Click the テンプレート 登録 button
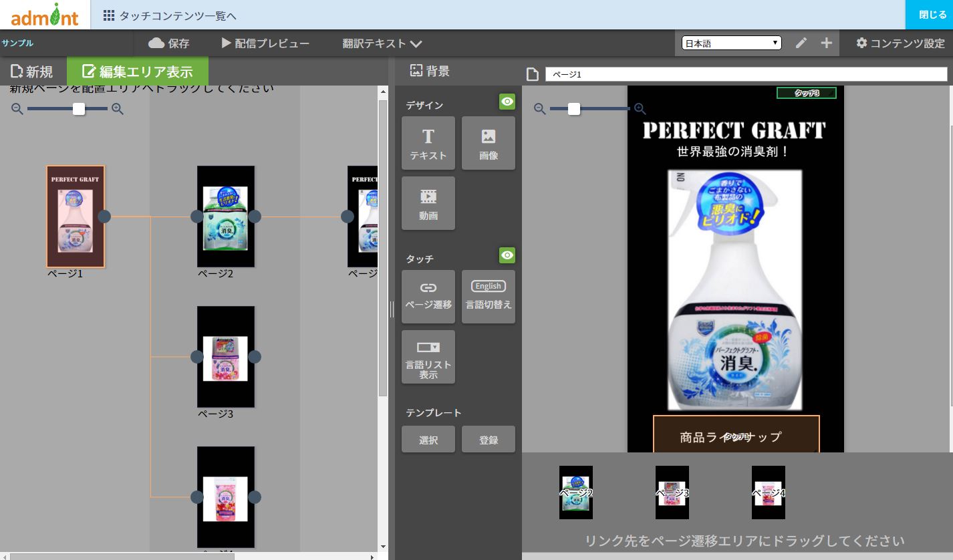Screen dimensions: 953x560 click(489, 440)
